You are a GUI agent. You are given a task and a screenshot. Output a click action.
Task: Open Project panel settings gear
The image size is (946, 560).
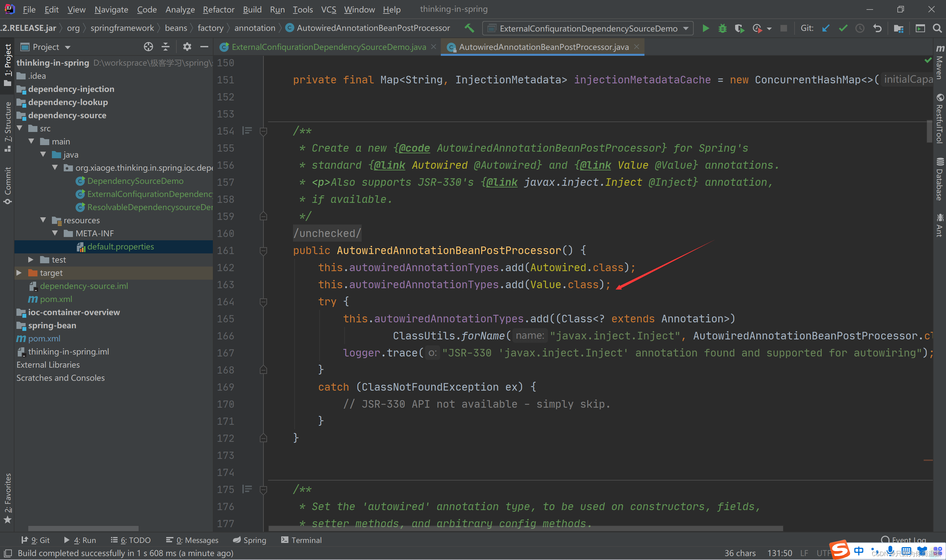[187, 46]
